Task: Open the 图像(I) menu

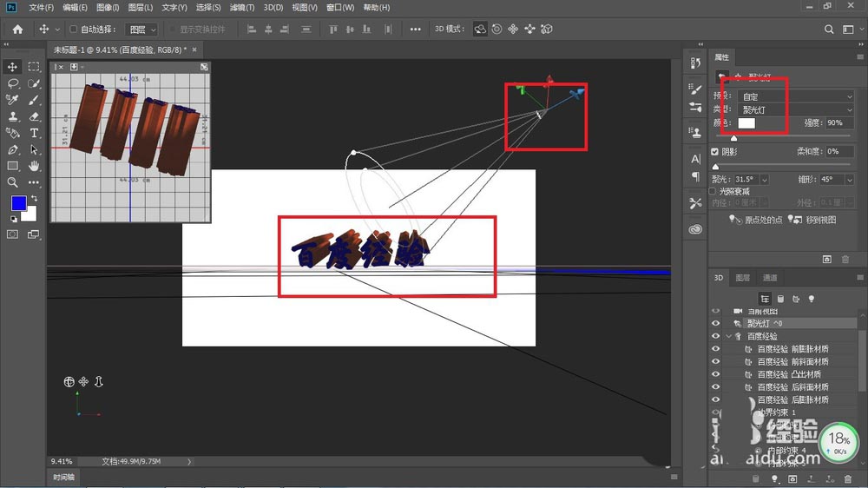Action: pyautogui.click(x=108, y=7)
